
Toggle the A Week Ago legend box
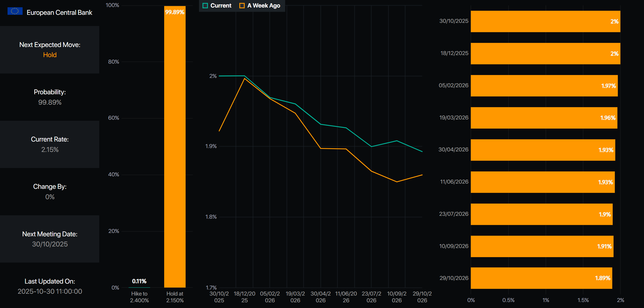[242, 6]
